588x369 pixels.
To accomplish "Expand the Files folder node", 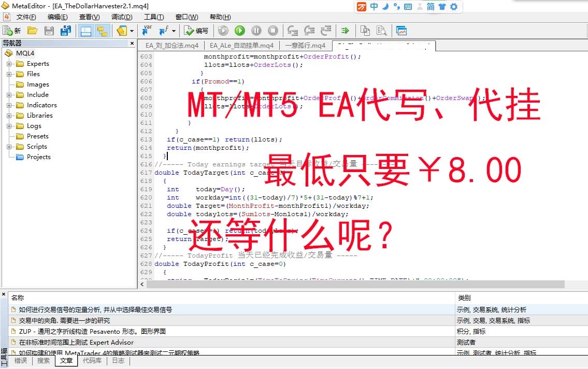I will (x=9, y=74).
